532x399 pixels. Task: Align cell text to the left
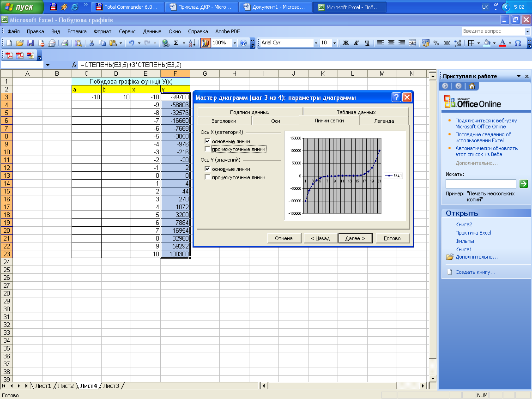click(x=381, y=43)
